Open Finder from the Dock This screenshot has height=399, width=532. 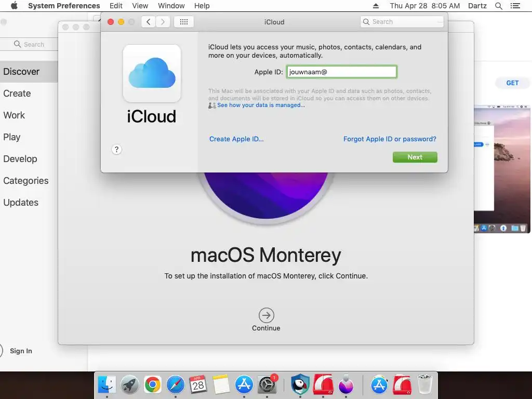tap(107, 384)
